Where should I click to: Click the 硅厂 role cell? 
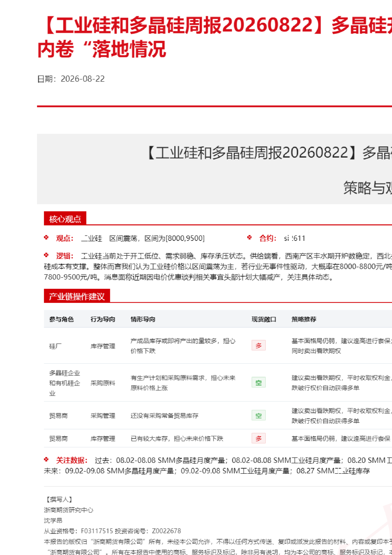pyautogui.click(x=55, y=346)
